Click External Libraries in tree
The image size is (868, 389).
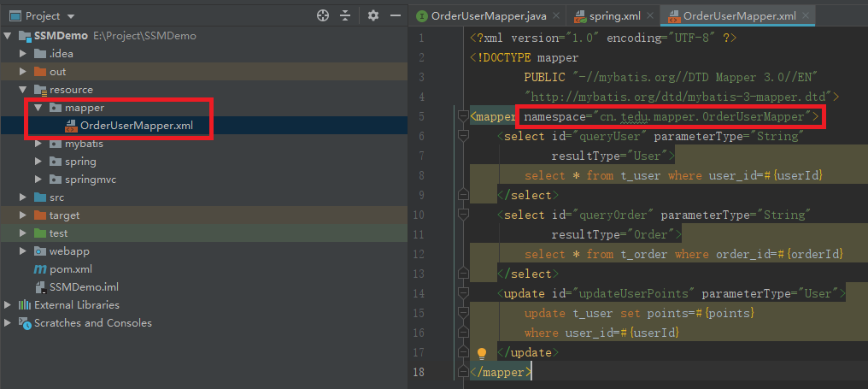76,304
